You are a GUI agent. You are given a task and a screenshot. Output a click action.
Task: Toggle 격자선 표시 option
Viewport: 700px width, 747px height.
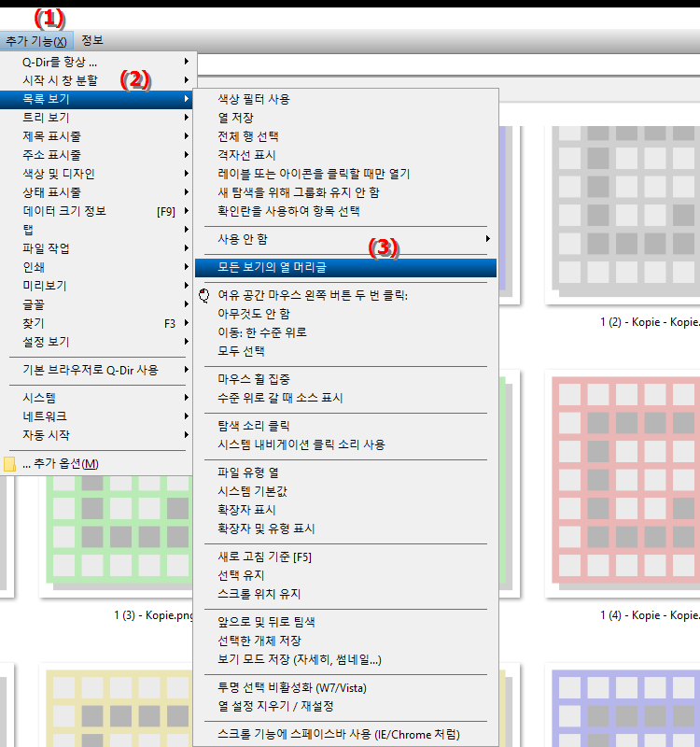(345, 155)
